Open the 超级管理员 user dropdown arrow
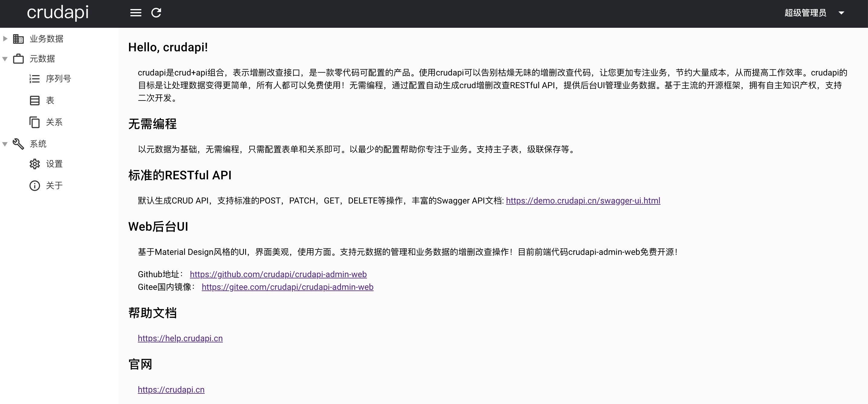Viewport: 868px width, 404px height. (x=841, y=13)
